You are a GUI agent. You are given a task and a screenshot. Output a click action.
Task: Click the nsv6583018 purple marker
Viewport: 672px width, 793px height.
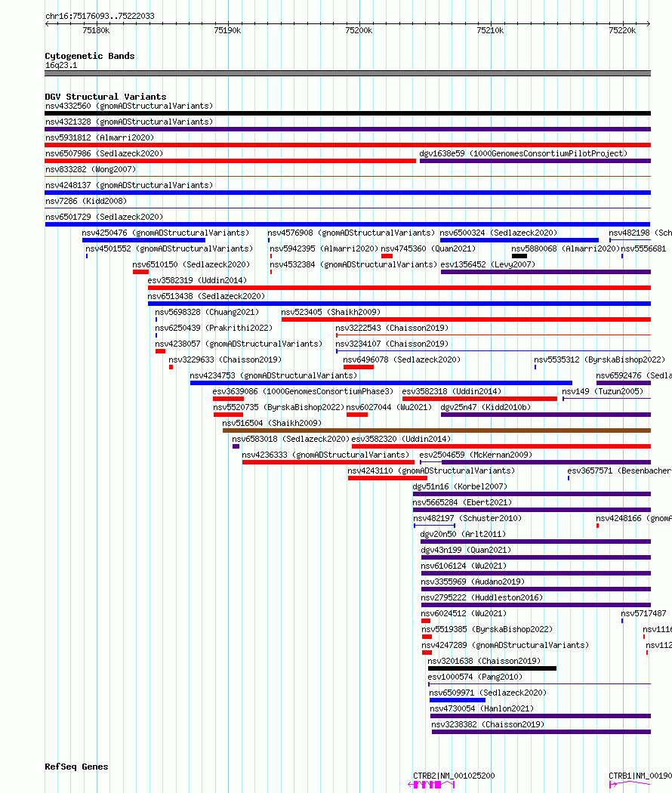tap(236, 446)
